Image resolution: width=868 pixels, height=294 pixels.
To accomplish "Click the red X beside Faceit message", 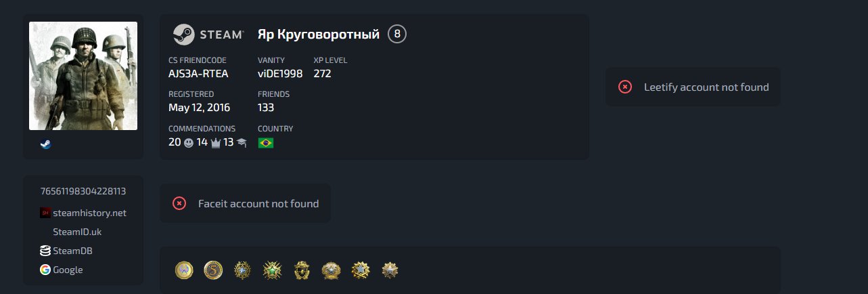I will [179, 203].
